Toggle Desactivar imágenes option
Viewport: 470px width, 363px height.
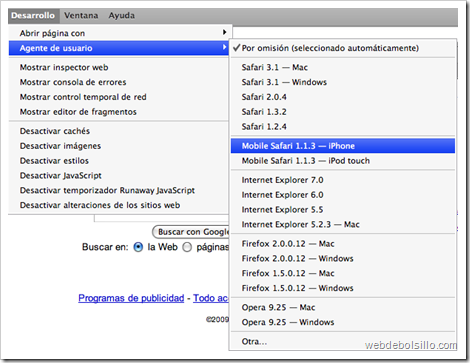click(118, 146)
